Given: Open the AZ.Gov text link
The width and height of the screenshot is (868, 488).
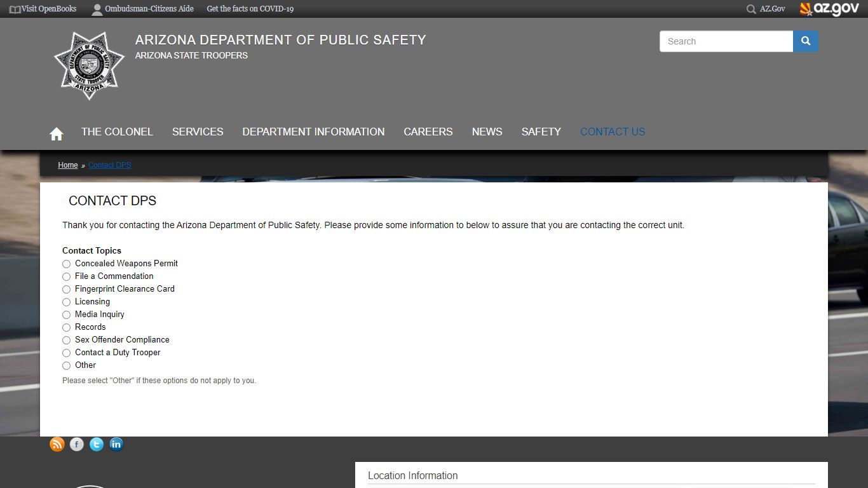Looking at the screenshot, I should [x=773, y=9].
